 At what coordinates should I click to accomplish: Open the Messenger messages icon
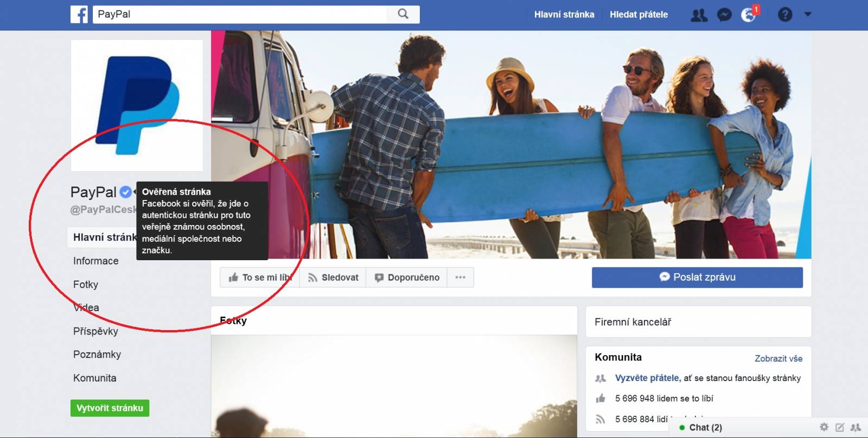[724, 15]
